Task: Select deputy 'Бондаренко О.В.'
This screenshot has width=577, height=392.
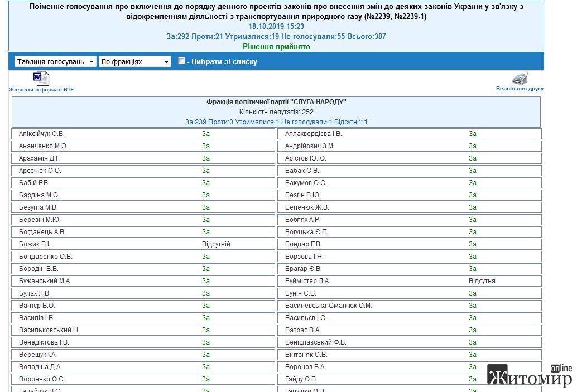Action: [x=46, y=257]
